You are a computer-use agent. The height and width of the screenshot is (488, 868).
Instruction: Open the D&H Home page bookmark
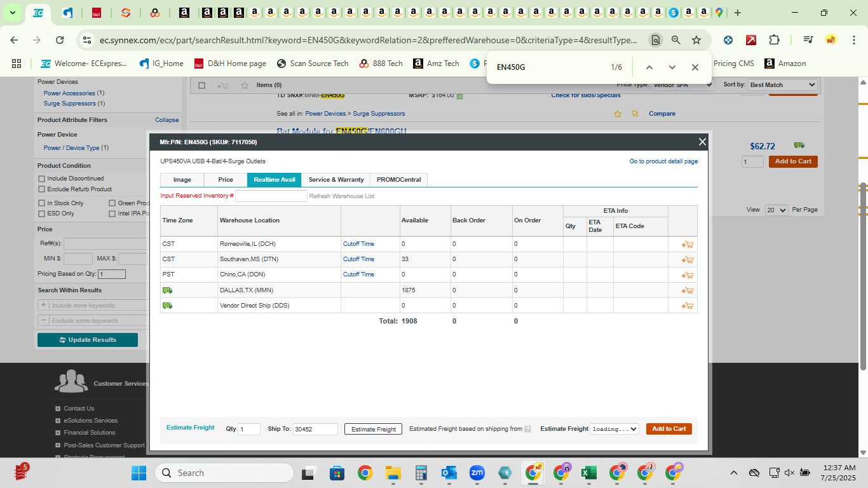click(229, 64)
